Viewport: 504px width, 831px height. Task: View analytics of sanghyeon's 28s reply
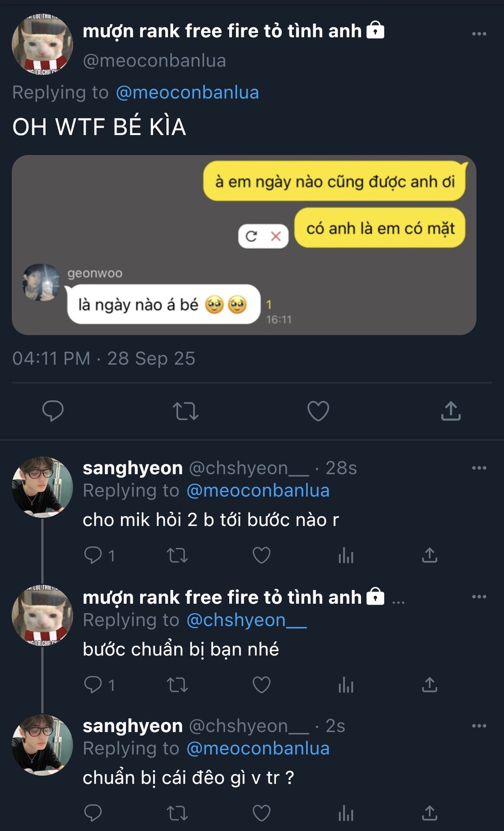coord(346,555)
